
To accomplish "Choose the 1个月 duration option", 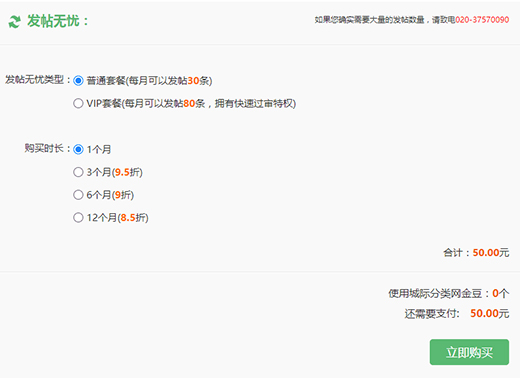I will coord(78,149).
